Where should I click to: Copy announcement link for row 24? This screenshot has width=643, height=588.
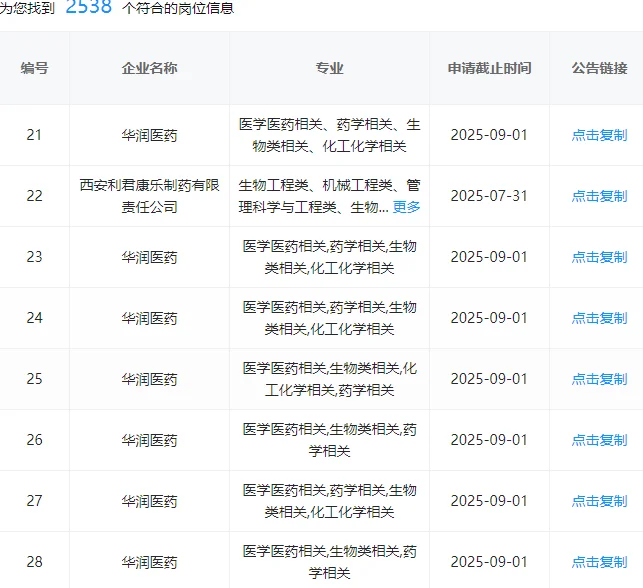pos(600,318)
